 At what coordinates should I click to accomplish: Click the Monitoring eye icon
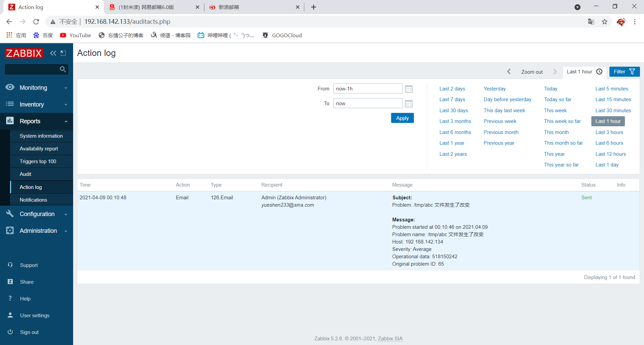(x=10, y=87)
